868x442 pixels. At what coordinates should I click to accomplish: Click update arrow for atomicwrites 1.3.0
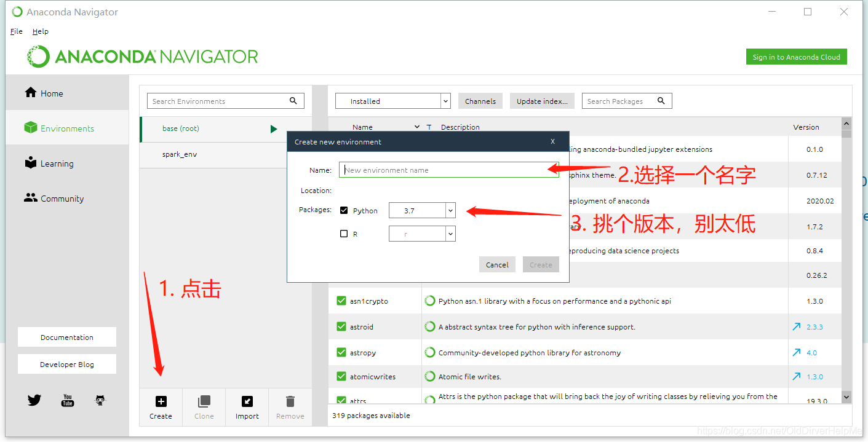click(x=797, y=376)
